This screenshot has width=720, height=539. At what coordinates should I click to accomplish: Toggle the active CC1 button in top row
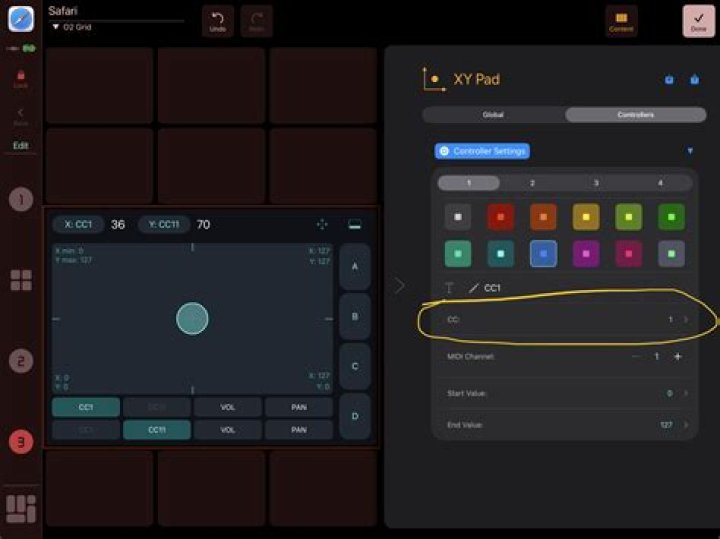[x=86, y=407]
